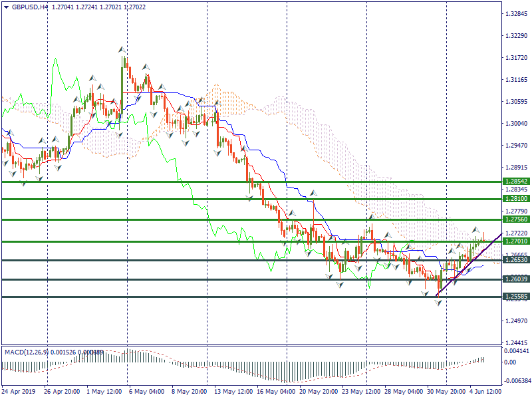Click the 1.28100 green price level tag
Image resolution: width=532 pixels, height=399 pixels.
point(516,199)
